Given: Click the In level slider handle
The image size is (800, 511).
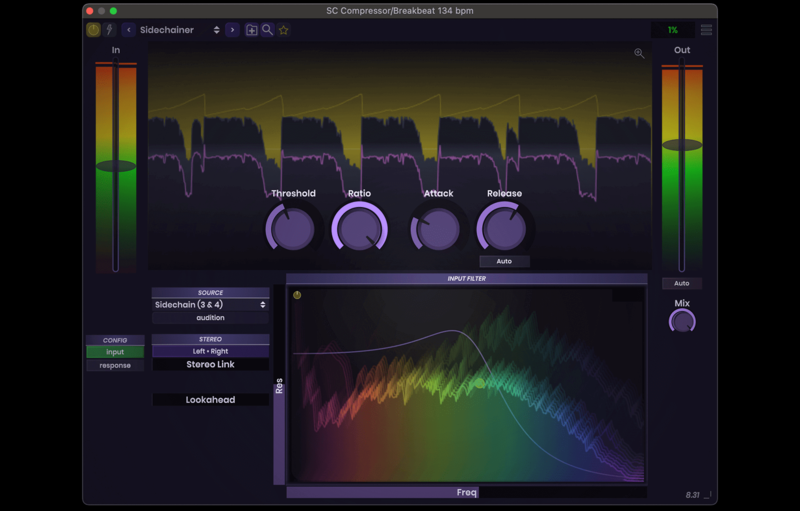Looking at the screenshot, I should click(116, 166).
